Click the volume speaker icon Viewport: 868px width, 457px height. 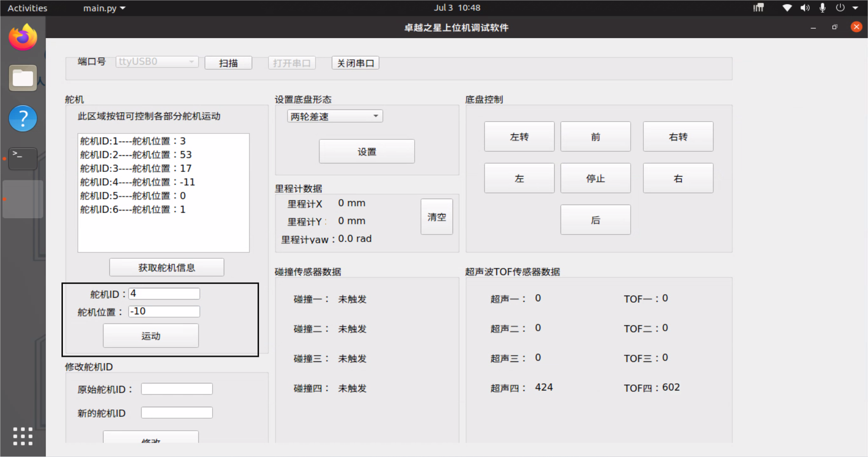(x=805, y=8)
